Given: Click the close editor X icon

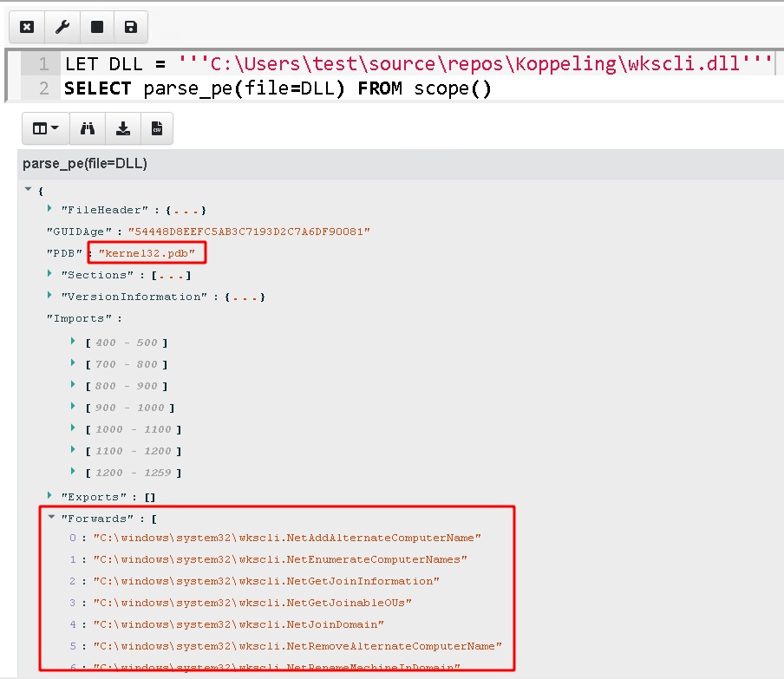Looking at the screenshot, I should 27,27.
